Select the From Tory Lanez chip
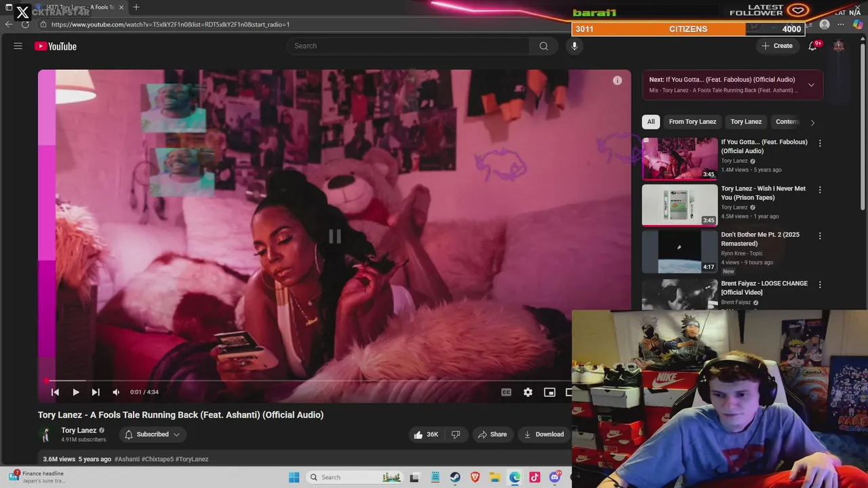 tap(692, 122)
